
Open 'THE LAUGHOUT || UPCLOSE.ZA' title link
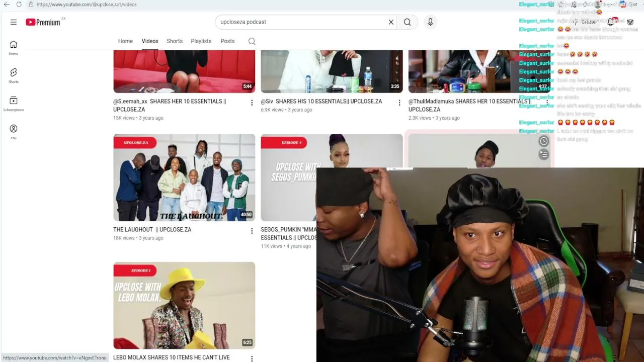point(152,229)
